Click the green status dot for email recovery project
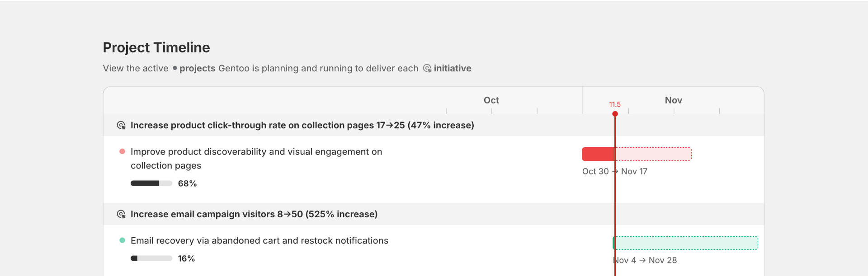This screenshot has height=276, width=868. tap(122, 240)
